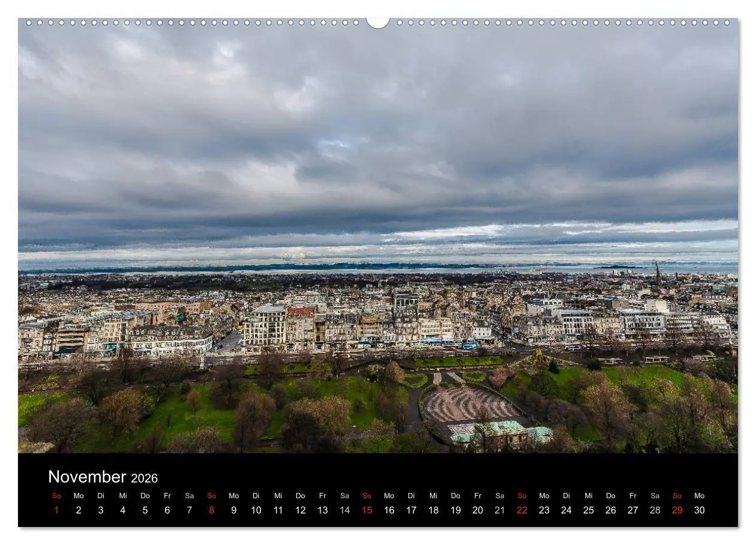Select date 19 on the calendar
The width and height of the screenshot is (756, 545).
point(455,510)
